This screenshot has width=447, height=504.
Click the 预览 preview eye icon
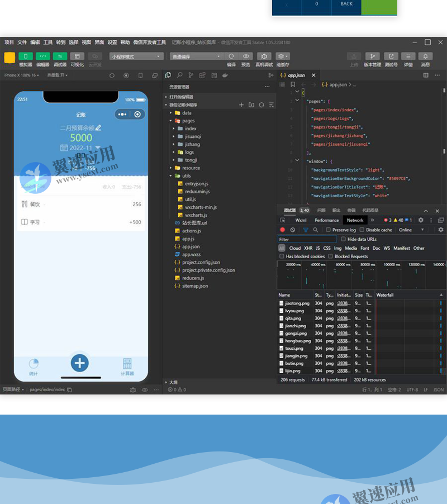click(246, 56)
